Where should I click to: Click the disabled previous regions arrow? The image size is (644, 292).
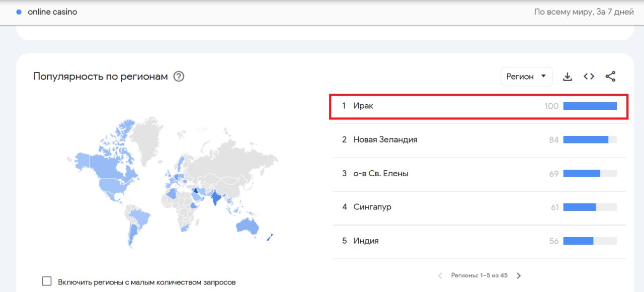(440, 275)
